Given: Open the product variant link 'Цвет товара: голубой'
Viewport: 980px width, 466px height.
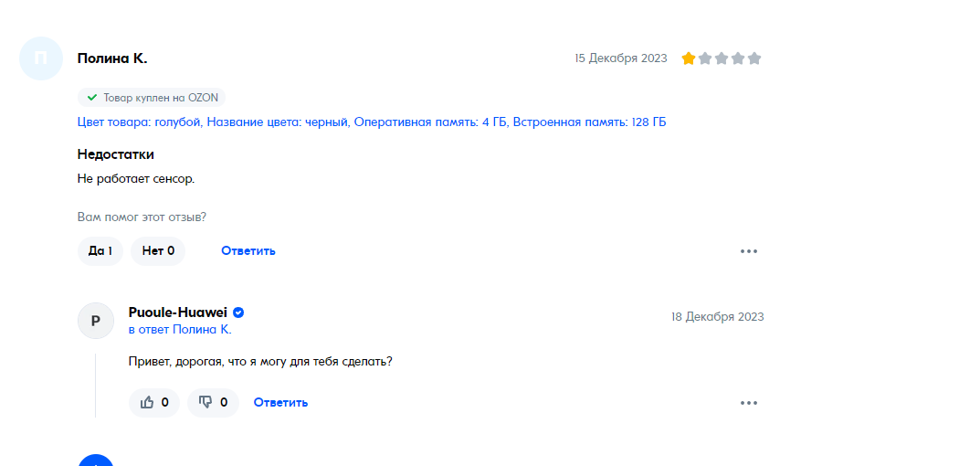Looking at the screenshot, I should [140, 122].
